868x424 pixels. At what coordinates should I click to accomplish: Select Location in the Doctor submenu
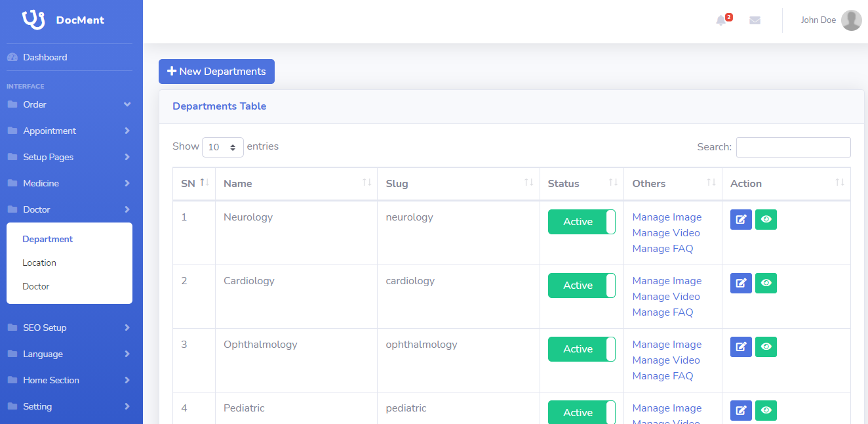click(x=39, y=263)
